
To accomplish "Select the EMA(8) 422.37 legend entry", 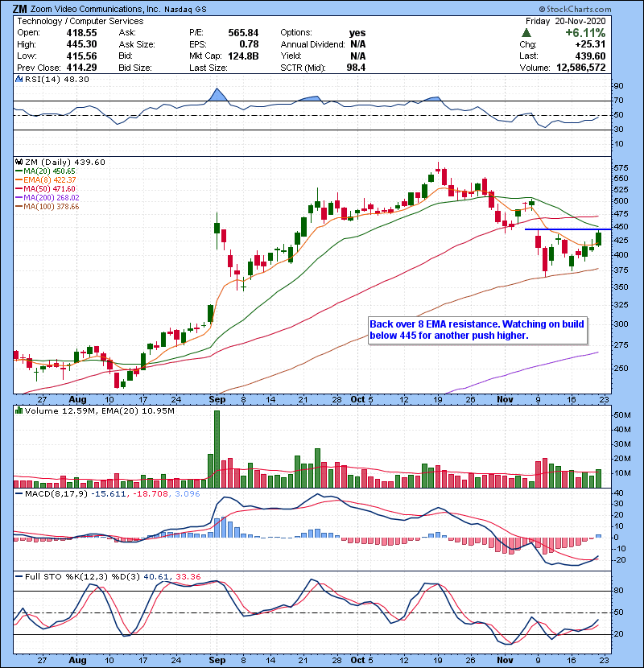I will pyautogui.click(x=45, y=180).
